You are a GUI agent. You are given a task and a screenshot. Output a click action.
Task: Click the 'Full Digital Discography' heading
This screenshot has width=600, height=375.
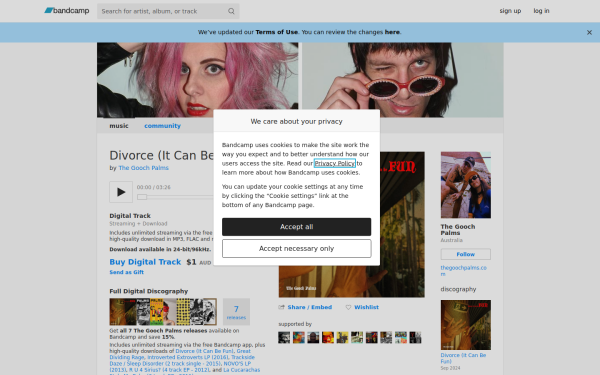click(148, 291)
